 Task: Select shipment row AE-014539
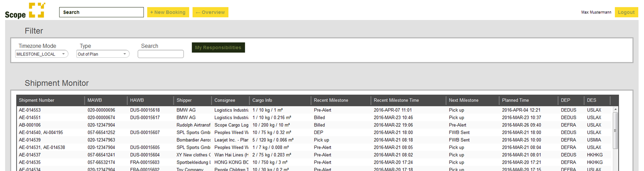coord(30,140)
